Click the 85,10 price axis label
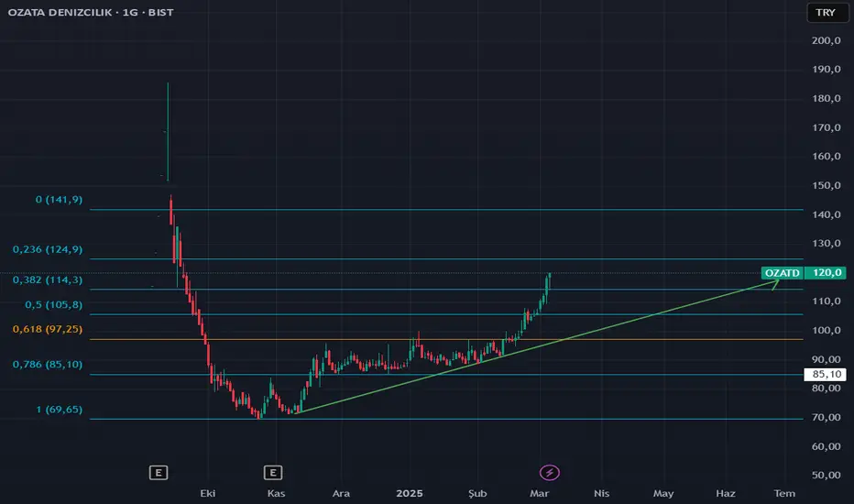Image resolution: width=854 pixels, height=504 pixels. point(826,374)
